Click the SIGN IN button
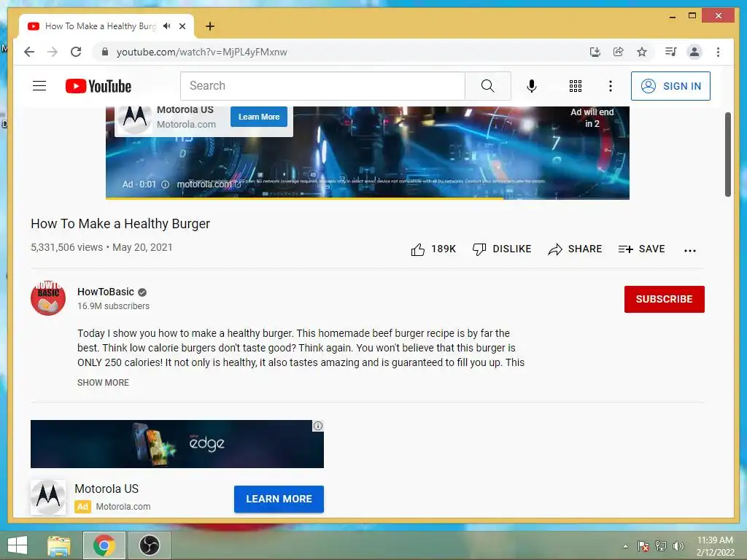The image size is (747, 560). tap(670, 86)
